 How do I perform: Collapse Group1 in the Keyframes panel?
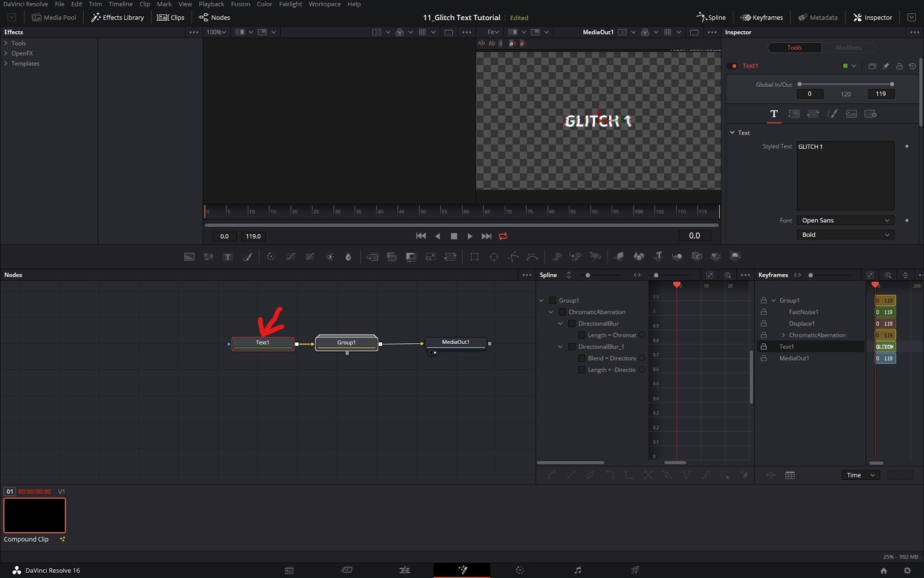[774, 300]
